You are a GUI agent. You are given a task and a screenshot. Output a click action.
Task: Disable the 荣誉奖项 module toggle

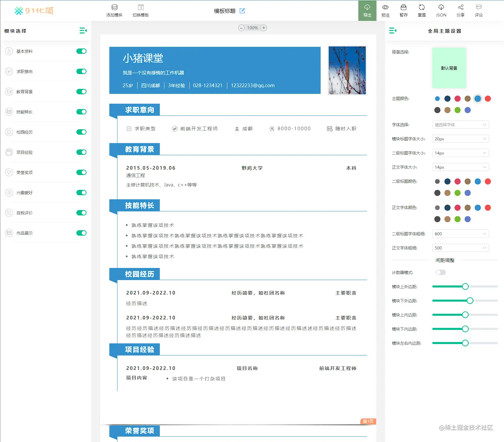click(x=81, y=172)
